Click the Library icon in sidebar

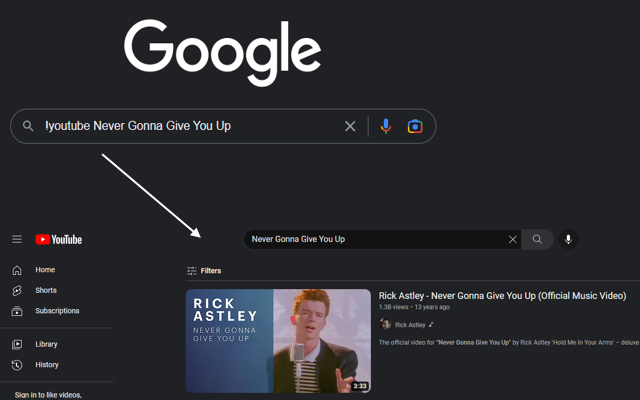point(17,344)
